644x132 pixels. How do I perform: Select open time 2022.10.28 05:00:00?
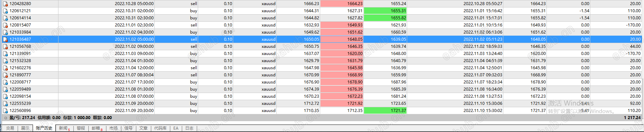click(x=134, y=4)
